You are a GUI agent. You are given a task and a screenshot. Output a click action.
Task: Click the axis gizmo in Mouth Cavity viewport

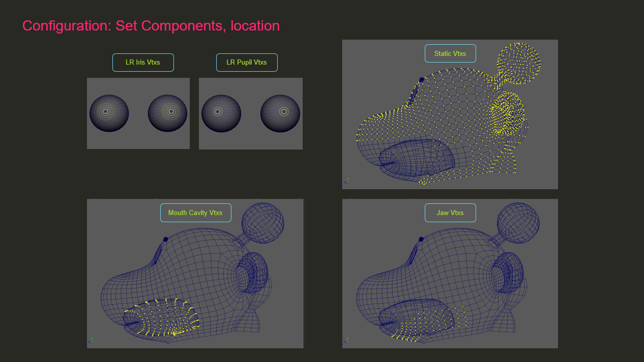click(91, 340)
